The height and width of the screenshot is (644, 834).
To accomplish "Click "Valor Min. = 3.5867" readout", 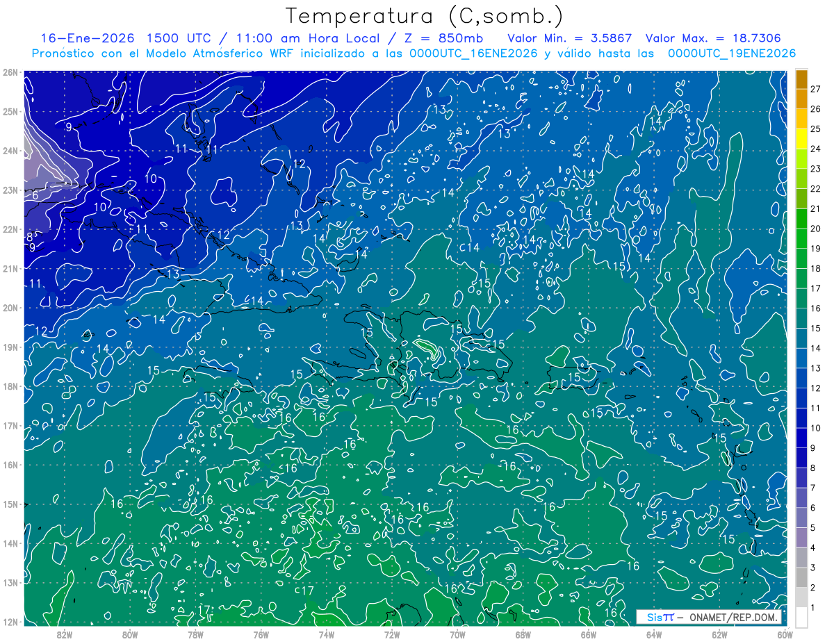I will click(569, 38).
